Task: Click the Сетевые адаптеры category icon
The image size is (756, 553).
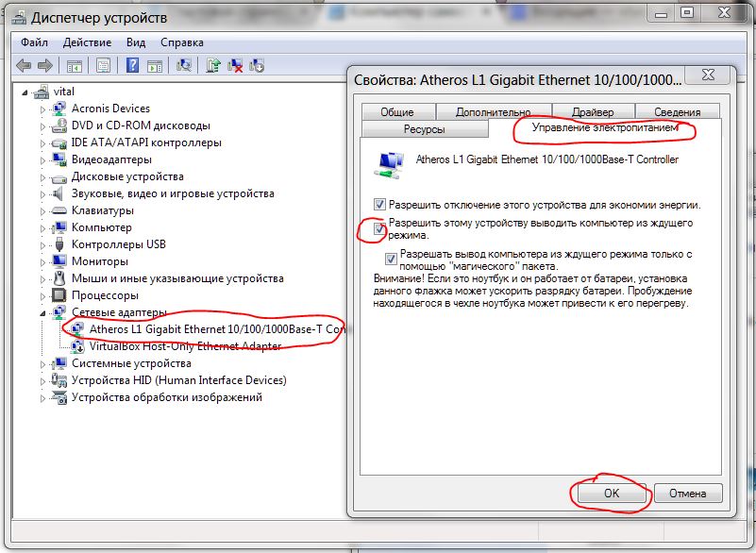Action: [x=59, y=312]
